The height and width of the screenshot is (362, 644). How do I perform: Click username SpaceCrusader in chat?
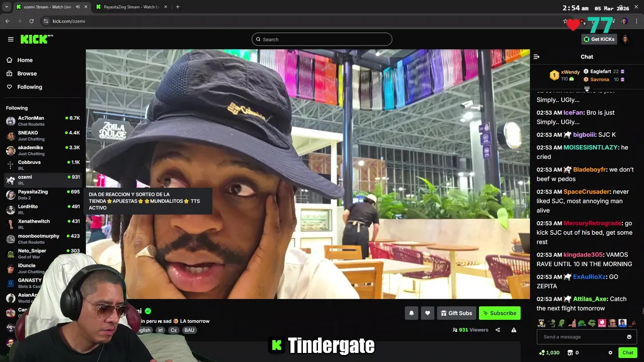[587, 192]
